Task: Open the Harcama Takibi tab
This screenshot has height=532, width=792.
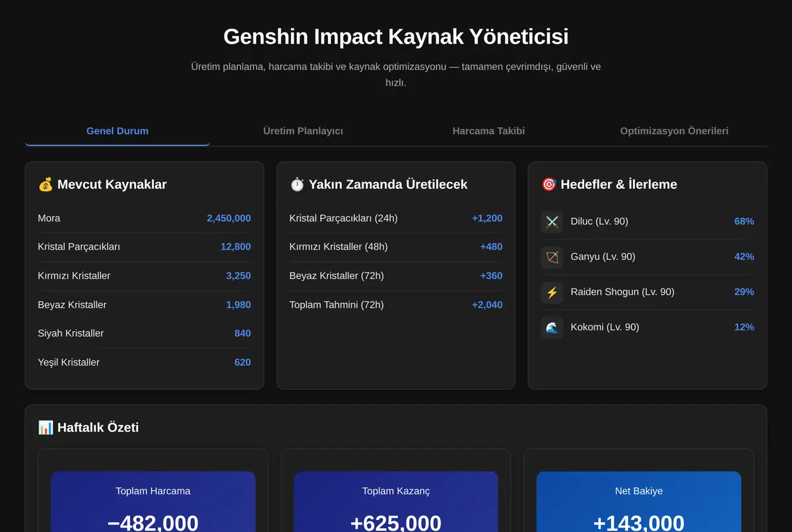Action: [488, 131]
